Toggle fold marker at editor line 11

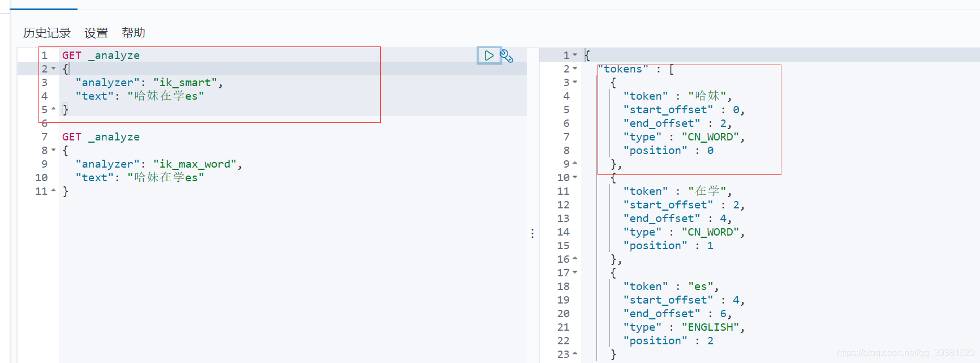[x=54, y=191]
